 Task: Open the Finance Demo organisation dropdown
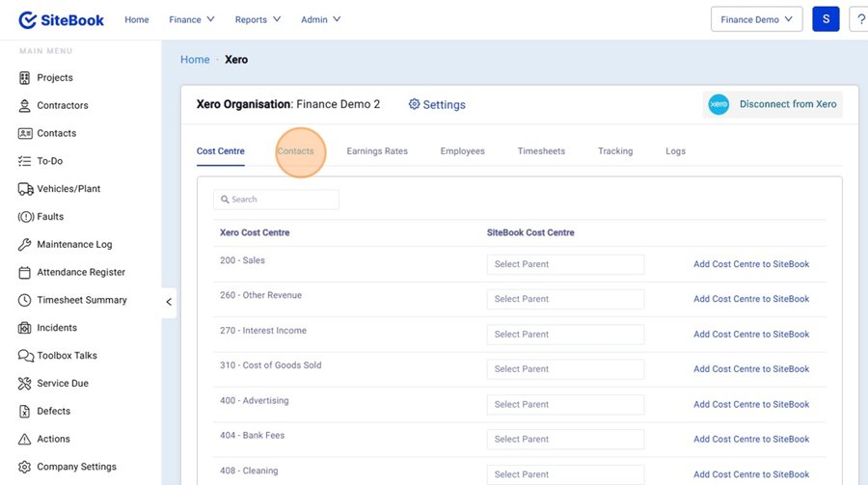756,19
